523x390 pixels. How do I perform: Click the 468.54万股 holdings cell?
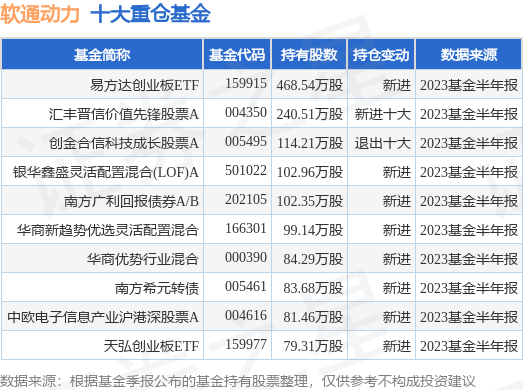(310, 85)
